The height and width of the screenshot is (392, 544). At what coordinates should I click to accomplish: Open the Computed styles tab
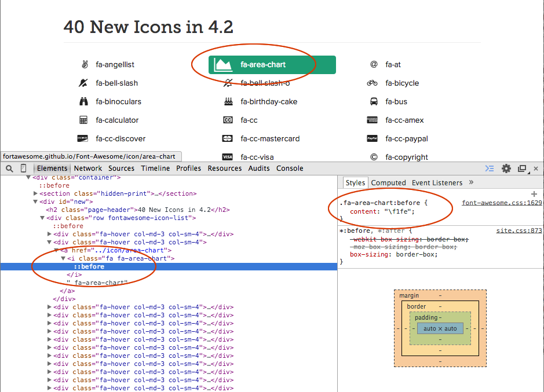(x=388, y=182)
